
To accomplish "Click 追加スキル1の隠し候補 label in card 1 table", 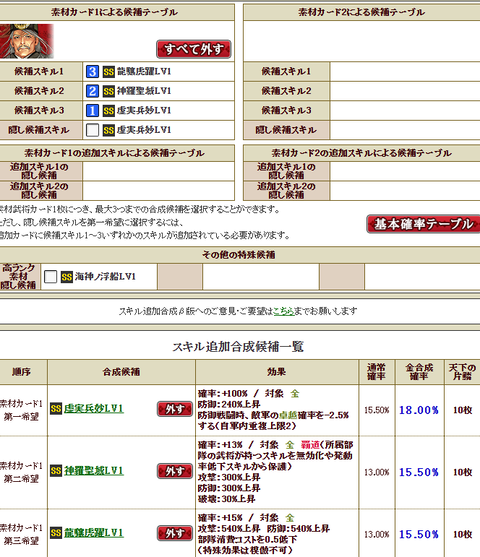I will [x=41, y=171].
